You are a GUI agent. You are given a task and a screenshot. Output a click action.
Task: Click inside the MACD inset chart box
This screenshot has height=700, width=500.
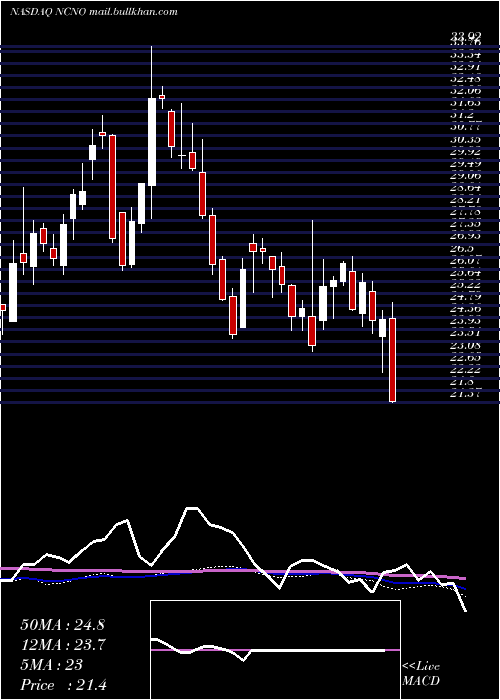click(275, 650)
